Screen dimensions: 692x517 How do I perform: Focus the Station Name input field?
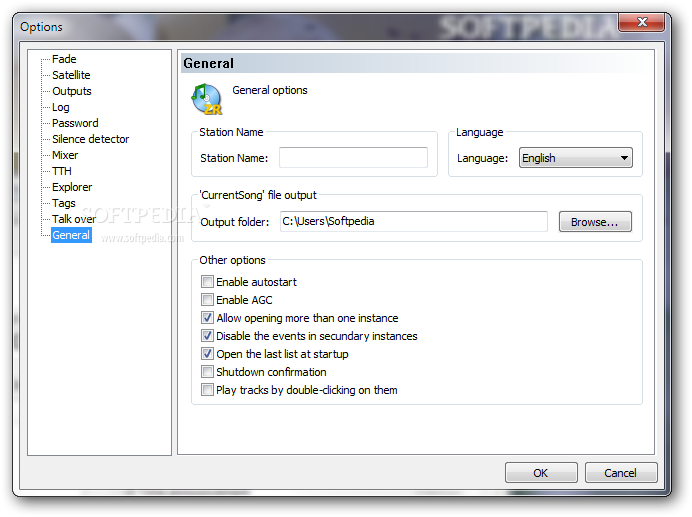pos(353,158)
